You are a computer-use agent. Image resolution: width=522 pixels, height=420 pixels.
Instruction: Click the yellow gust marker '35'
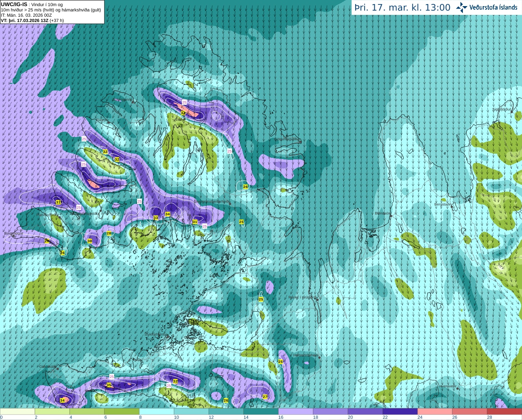coord(109,385)
